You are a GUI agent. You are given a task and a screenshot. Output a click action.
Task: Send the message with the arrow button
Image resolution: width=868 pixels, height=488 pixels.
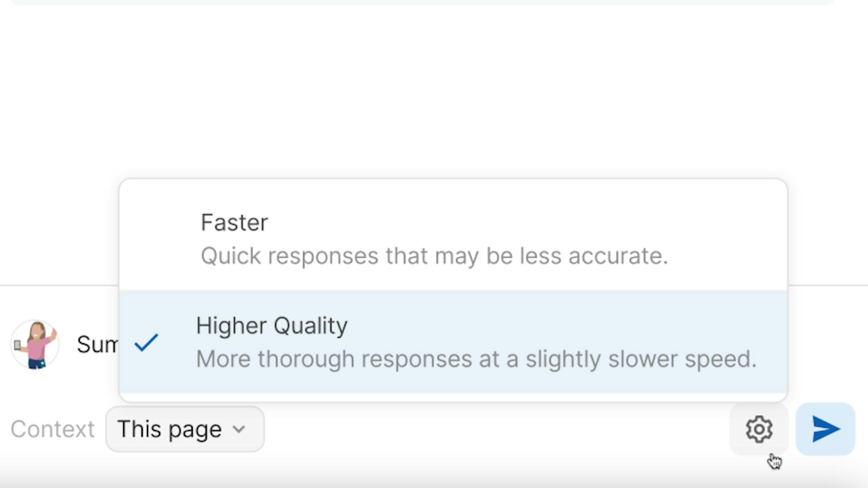(x=825, y=429)
